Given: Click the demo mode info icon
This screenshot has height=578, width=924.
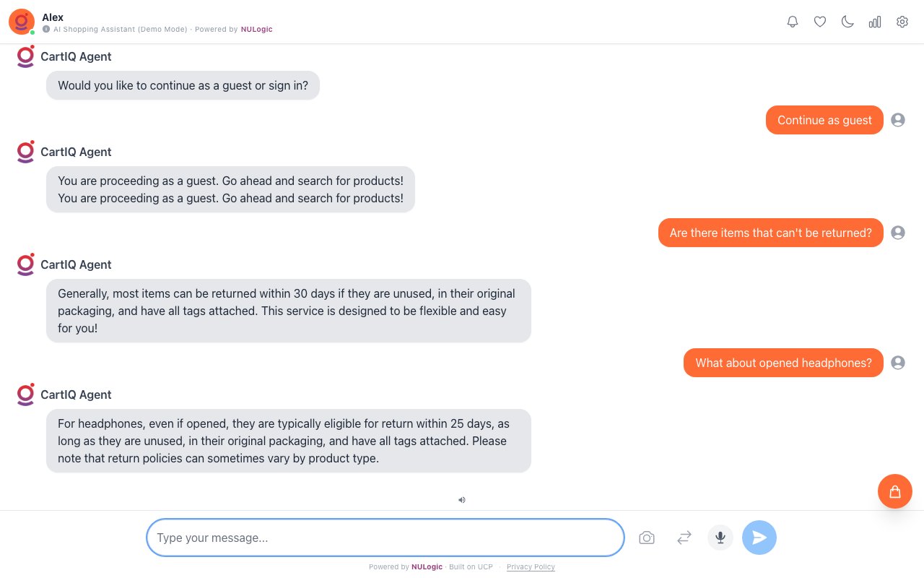Looking at the screenshot, I should tap(46, 30).
